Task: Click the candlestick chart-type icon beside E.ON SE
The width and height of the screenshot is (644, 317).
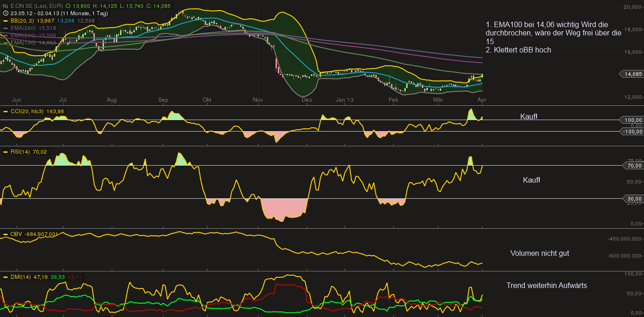Action: point(6,6)
